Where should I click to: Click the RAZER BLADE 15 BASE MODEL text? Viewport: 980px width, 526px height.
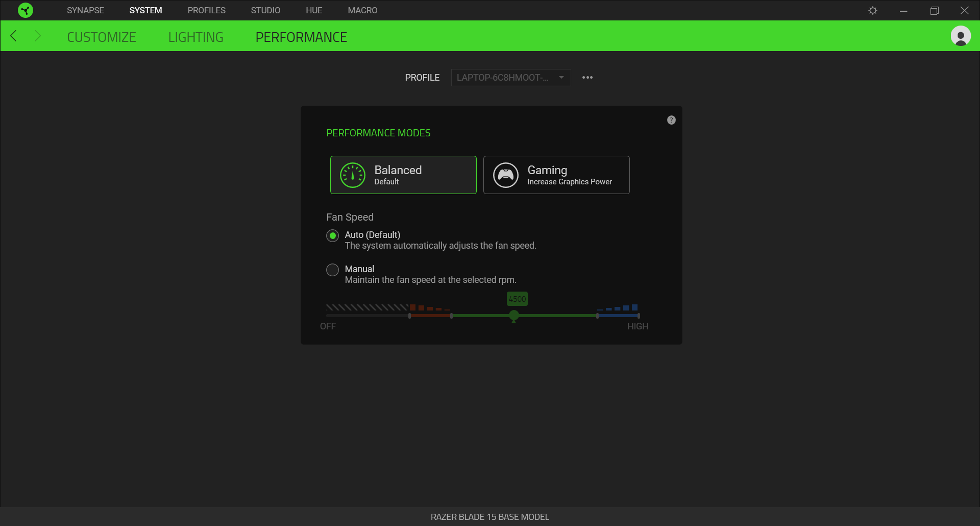(x=490, y=517)
